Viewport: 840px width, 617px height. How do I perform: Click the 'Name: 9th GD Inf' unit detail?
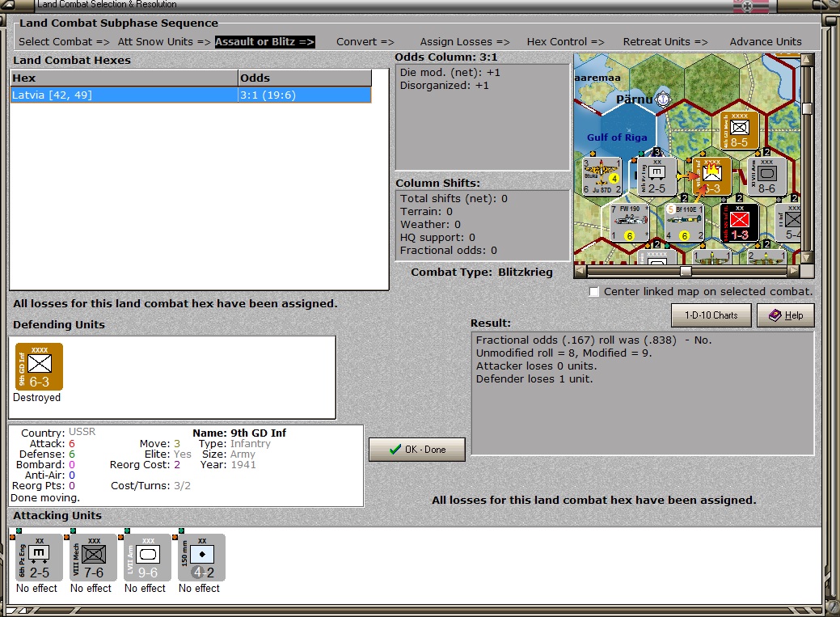pyautogui.click(x=239, y=433)
